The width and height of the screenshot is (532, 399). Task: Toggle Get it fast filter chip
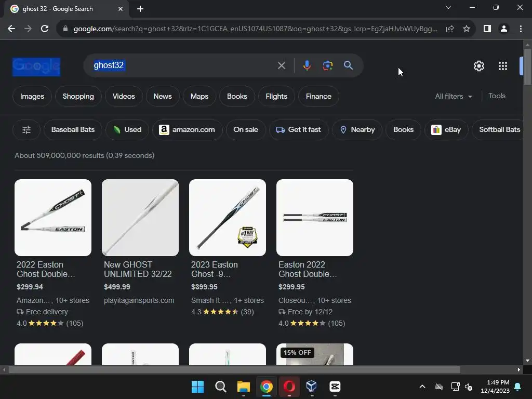[299, 129]
